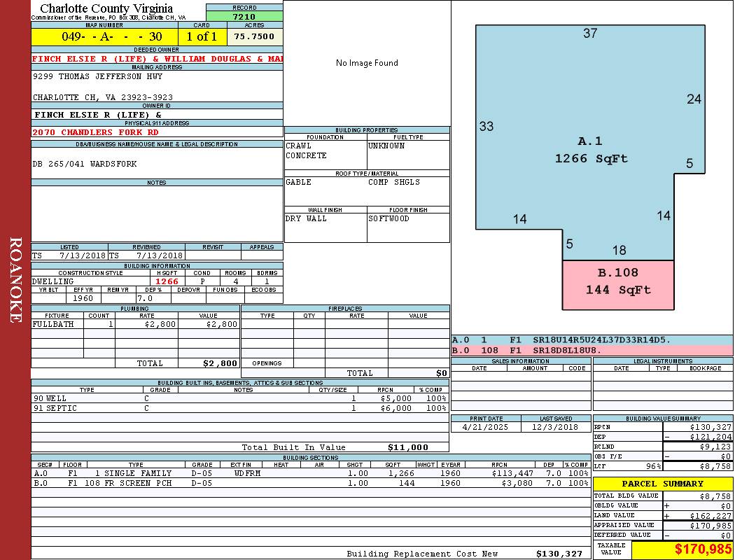
Task: Click the yellow Parcel Summary header
Action: tap(662, 484)
